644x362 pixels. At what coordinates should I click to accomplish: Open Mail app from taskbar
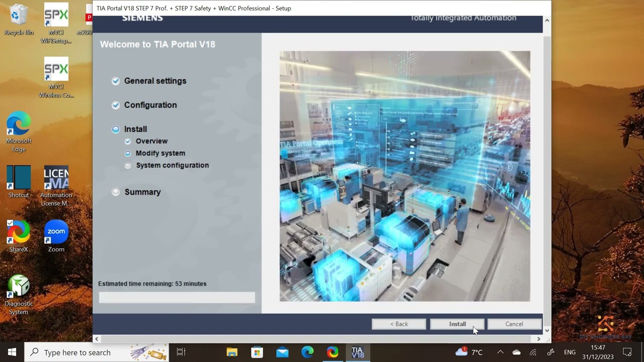pos(282,352)
